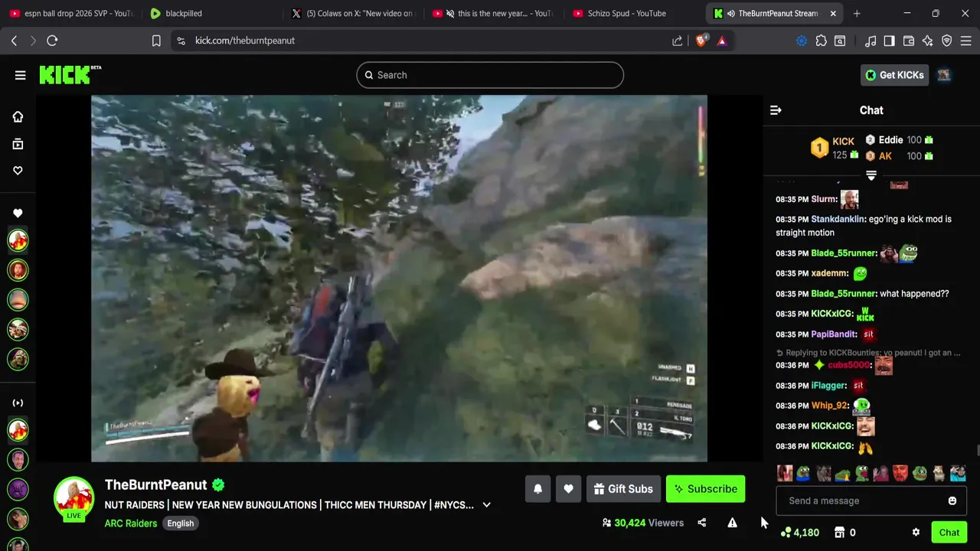Focus the Kick Search field
Image resolution: width=980 pixels, height=551 pixels.
[490, 75]
